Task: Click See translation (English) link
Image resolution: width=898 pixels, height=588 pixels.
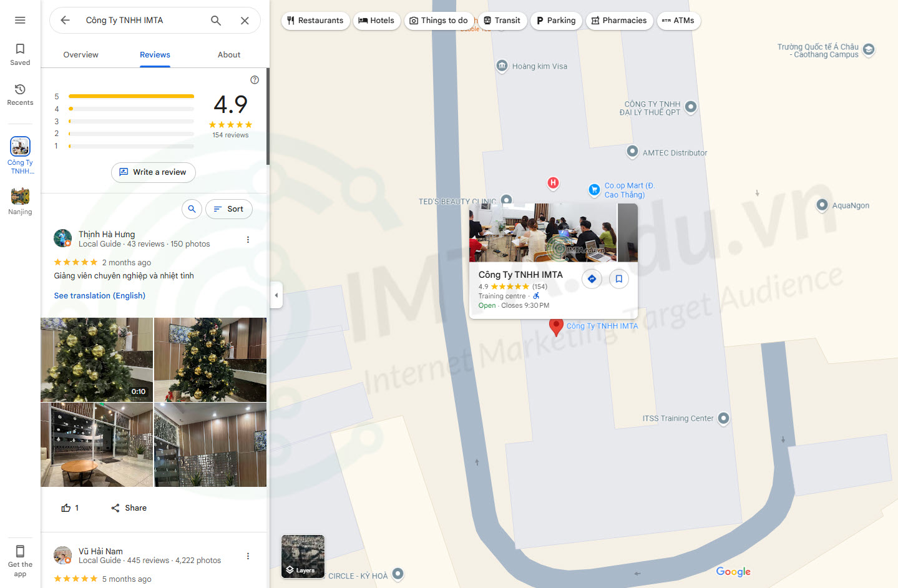Action: [x=100, y=296]
